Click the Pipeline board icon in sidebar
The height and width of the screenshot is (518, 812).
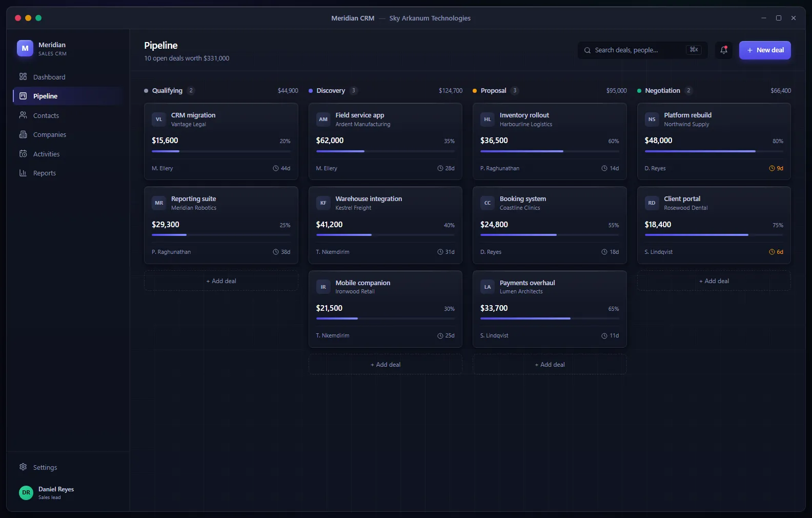tap(23, 96)
